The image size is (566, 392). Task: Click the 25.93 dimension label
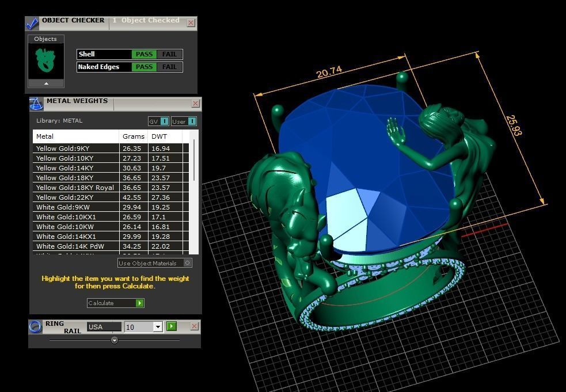pos(514,125)
